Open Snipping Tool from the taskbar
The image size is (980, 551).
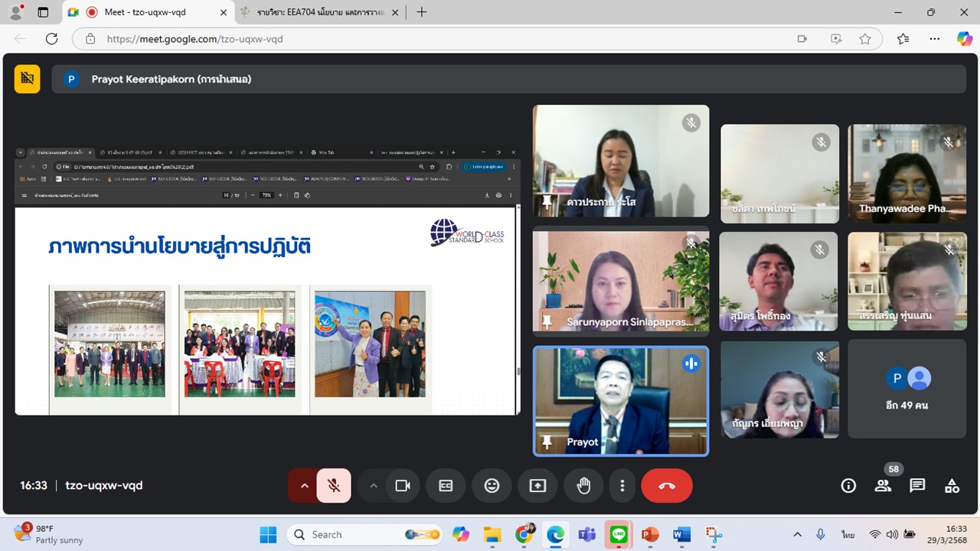pos(713,534)
